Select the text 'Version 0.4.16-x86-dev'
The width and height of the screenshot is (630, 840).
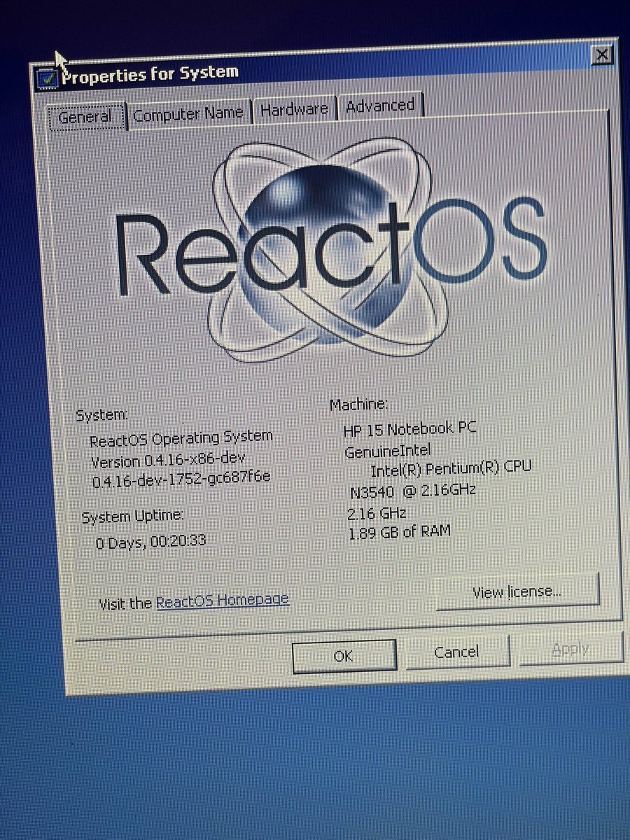point(168,461)
